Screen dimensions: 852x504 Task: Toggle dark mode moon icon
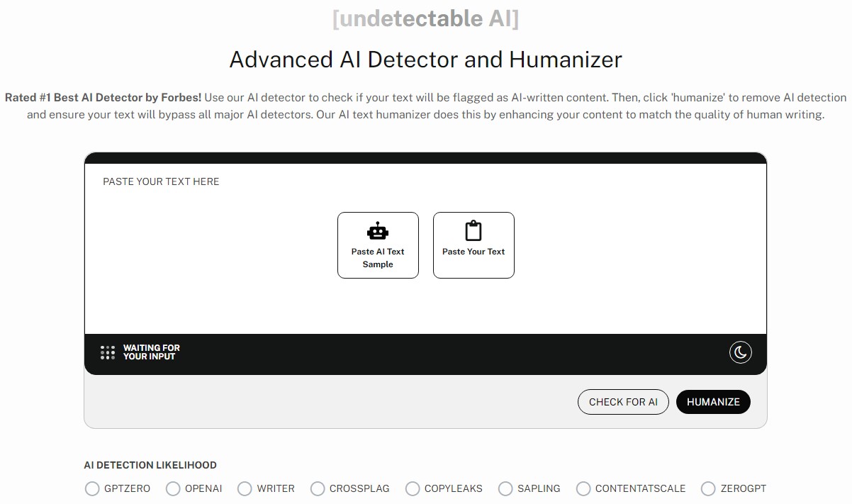(x=740, y=352)
